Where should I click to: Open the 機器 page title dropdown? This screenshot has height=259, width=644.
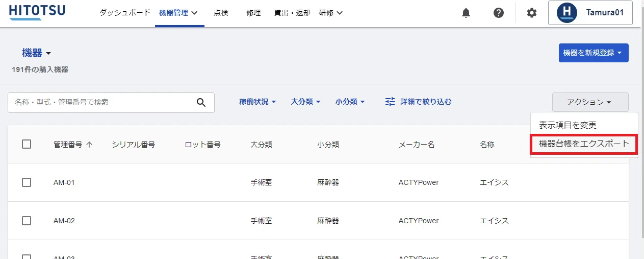37,53
